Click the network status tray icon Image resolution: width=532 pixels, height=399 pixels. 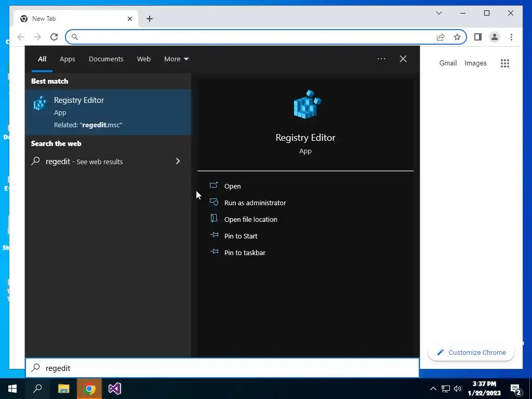(445, 389)
